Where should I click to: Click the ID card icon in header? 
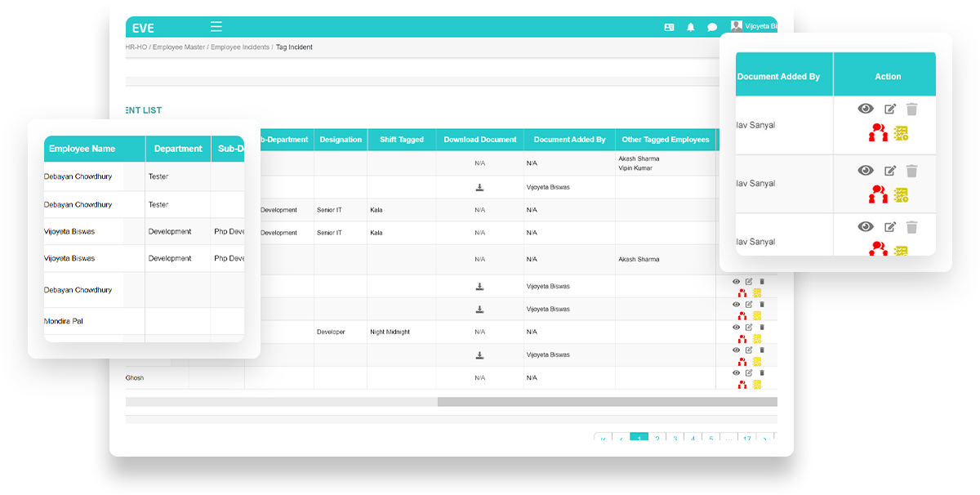click(669, 27)
